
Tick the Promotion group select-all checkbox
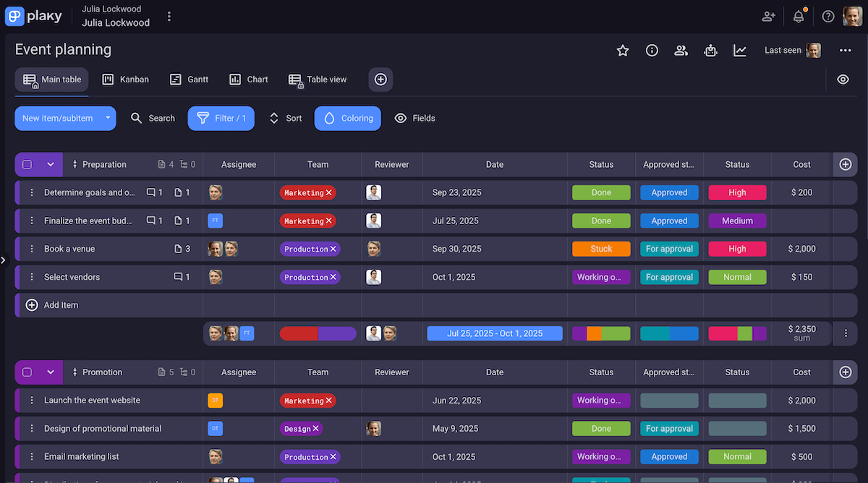[x=27, y=372]
